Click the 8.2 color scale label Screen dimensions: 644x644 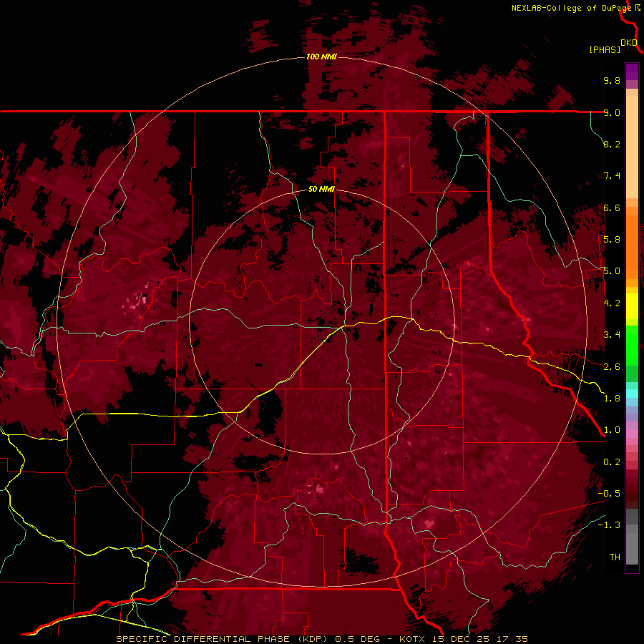coord(612,144)
